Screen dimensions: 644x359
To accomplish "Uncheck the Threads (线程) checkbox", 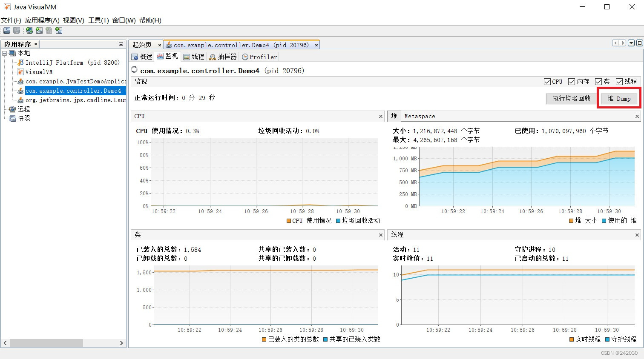I will [x=619, y=82].
